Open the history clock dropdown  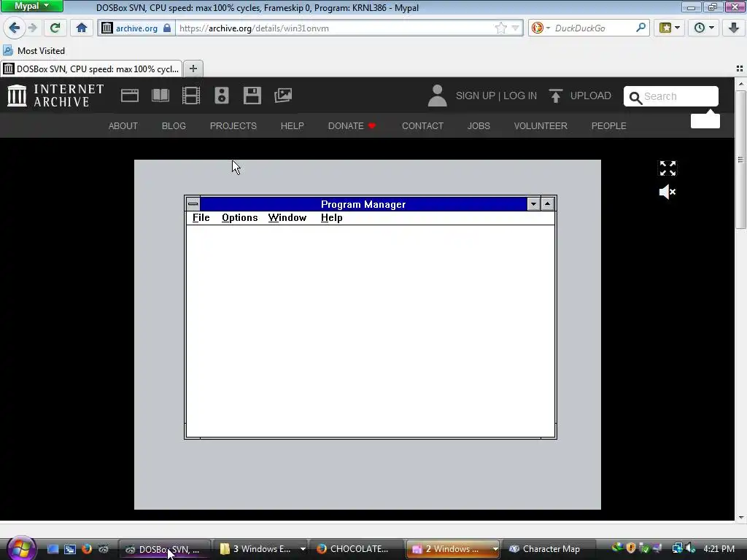point(704,28)
